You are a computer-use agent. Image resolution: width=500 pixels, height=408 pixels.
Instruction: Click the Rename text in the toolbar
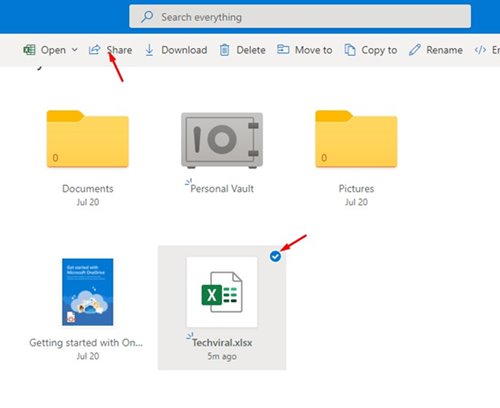[444, 50]
